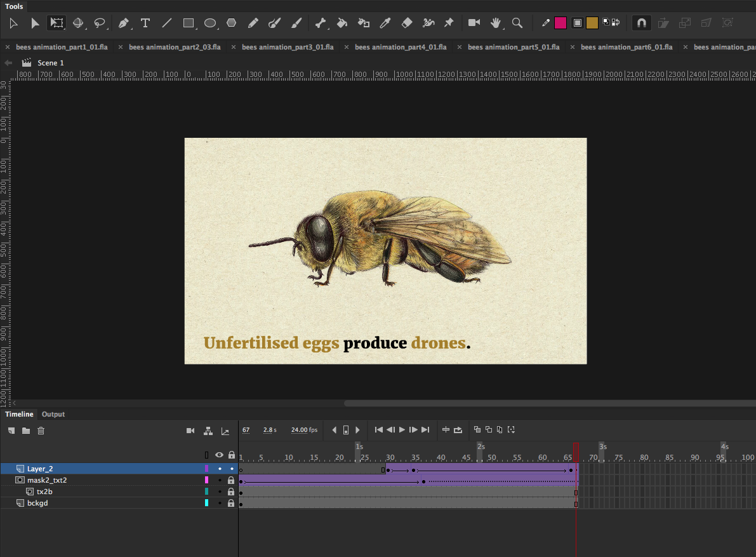Select the PolyStar hexagon tool
Image resolution: width=756 pixels, height=557 pixels.
tap(232, 23)
